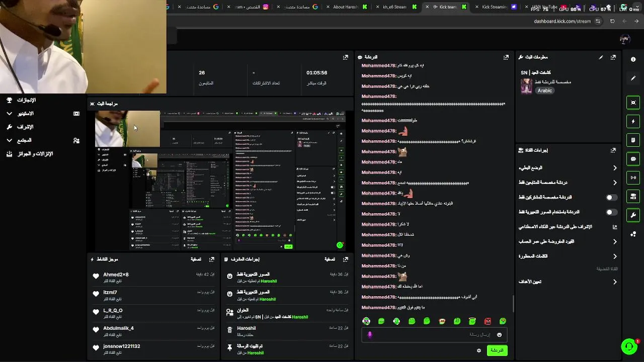Expand the Studio sidebar section chevron
The image size is (644, 362).
9,114
